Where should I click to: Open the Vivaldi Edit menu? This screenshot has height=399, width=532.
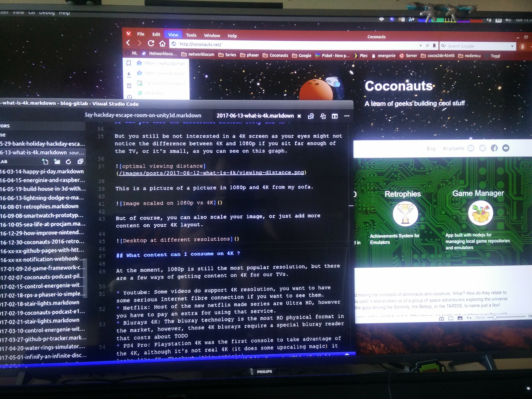click(156, 34)
